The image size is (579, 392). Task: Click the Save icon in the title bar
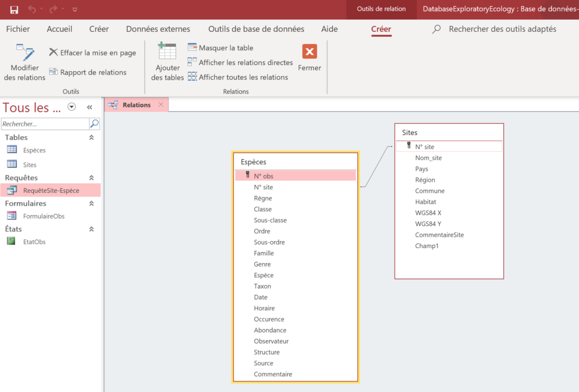14,10
